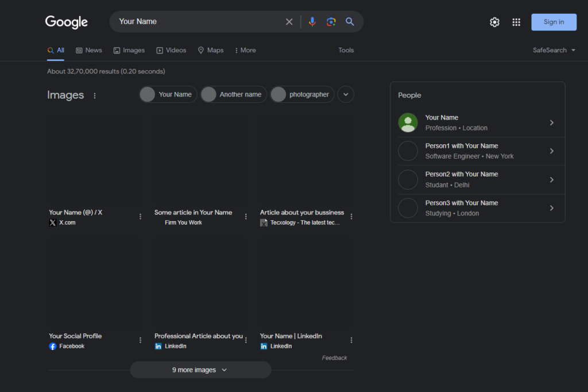Click 'Studying • London' text
The height and width of the screenshot is (392, 588).
(x=452, y=213)
